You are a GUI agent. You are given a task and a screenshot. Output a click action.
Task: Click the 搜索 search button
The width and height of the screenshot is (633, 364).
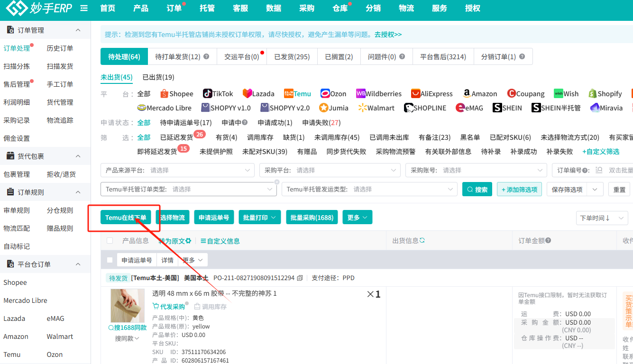tap(477, 190)
